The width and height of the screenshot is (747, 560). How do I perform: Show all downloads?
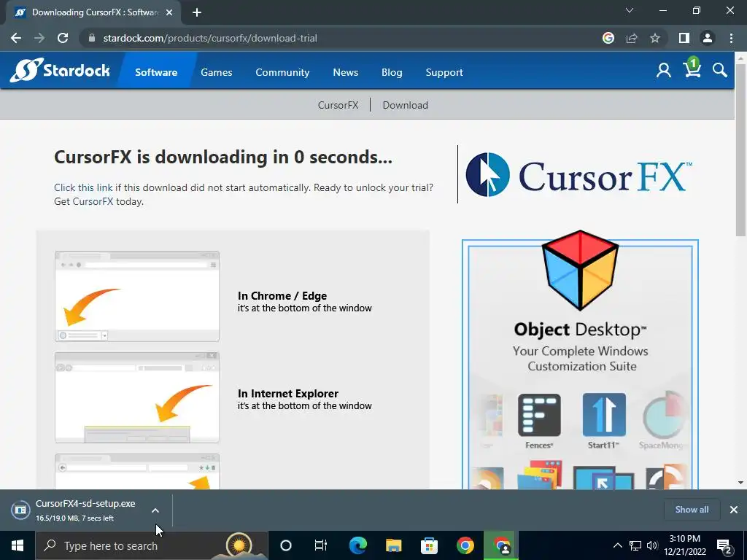pyautogui.click(x=692, y=510)
